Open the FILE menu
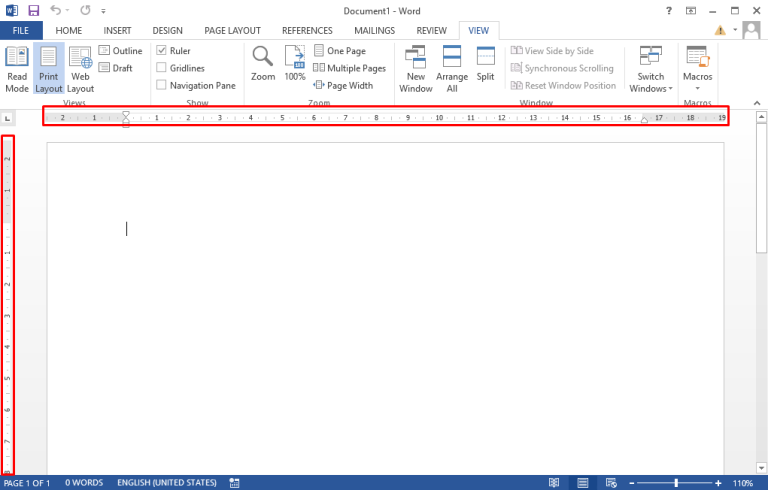The height and width of the screenshot is (490, 768). (x=21, y=31)
